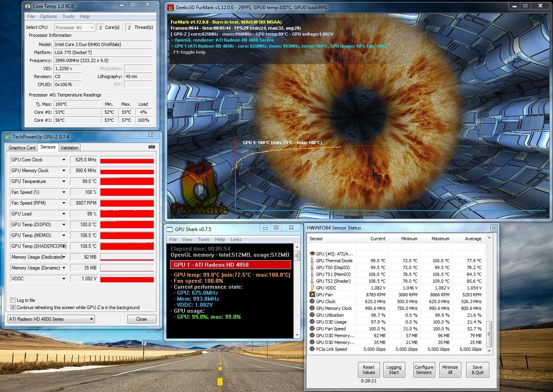Viewport: 553px width, 392px height.
Task: Click the GPU Thermal Diode thermometer icon
Action: click(x=312, y=260)
